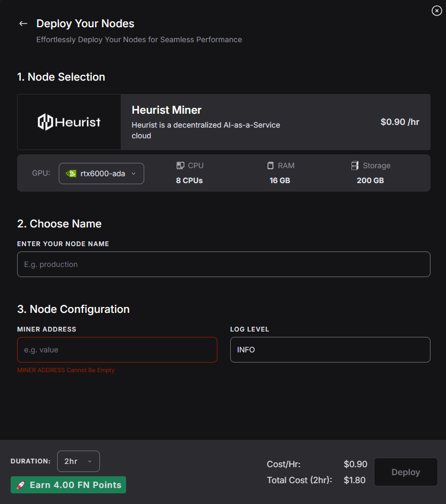Click the Deploy button
This screenshot has width=446, height=504.
[405, 472]
